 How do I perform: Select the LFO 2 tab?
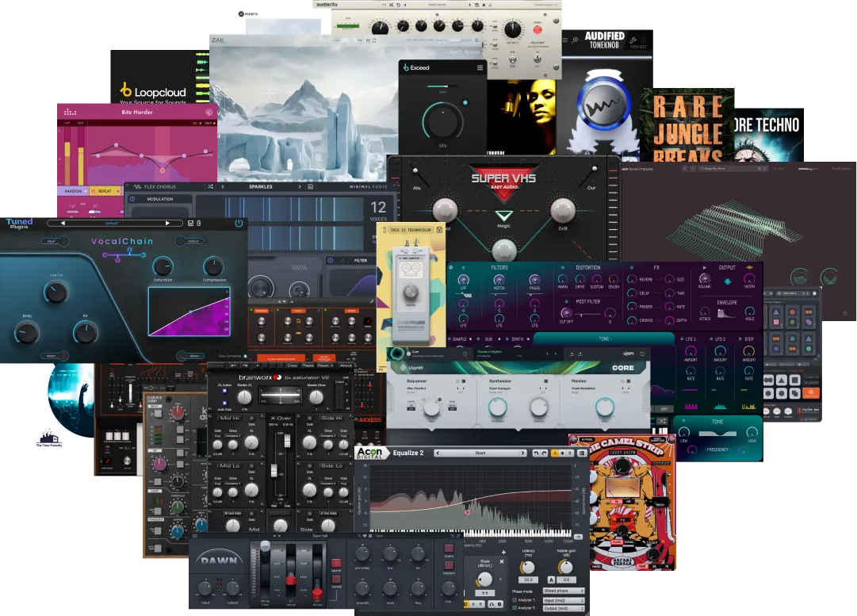[x=720, y=339]
